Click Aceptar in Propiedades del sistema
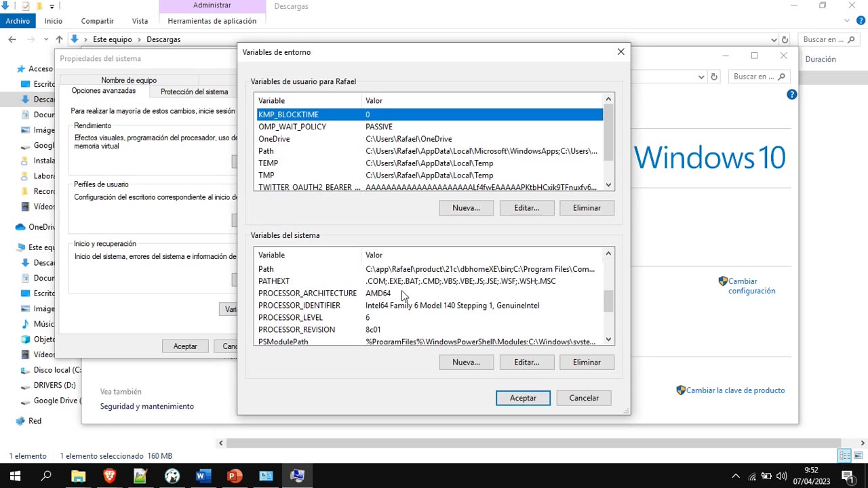Screen dimensions: 868x488 tap(185, 346)
